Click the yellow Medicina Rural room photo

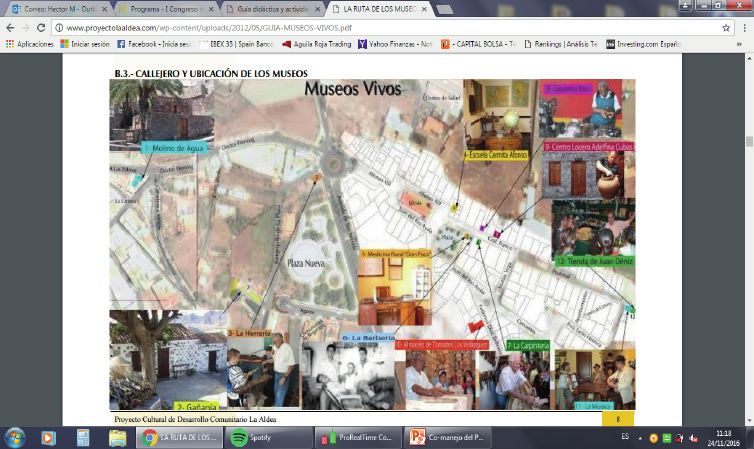point(395,287)
